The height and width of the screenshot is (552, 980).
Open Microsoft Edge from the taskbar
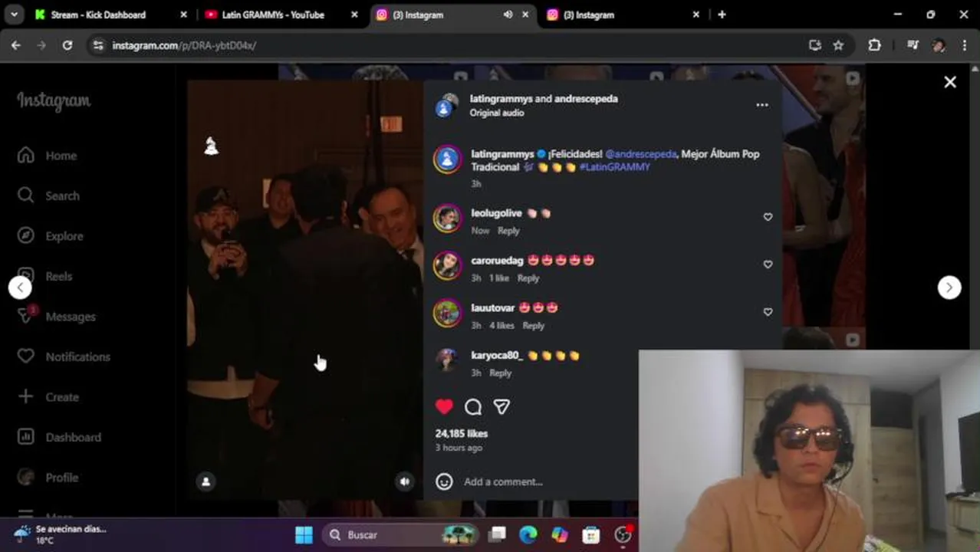pos(528,534)
